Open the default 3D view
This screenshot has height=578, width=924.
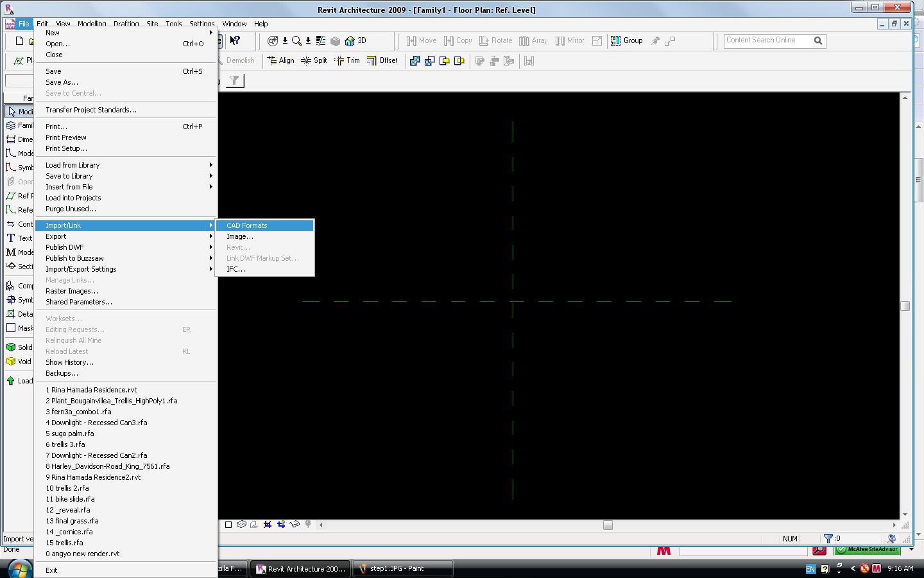pyautogui.click(x=355, y=40)
